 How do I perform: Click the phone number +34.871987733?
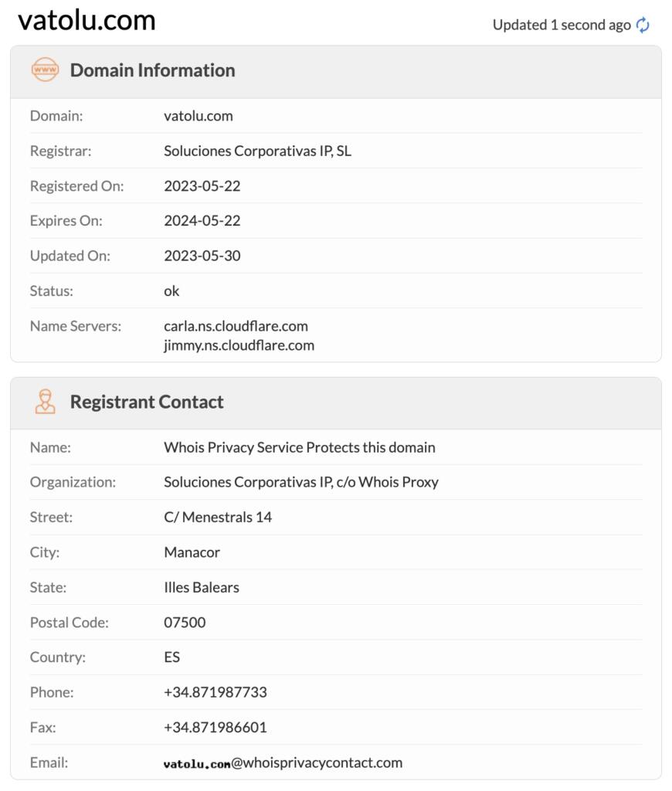point(216,692)
